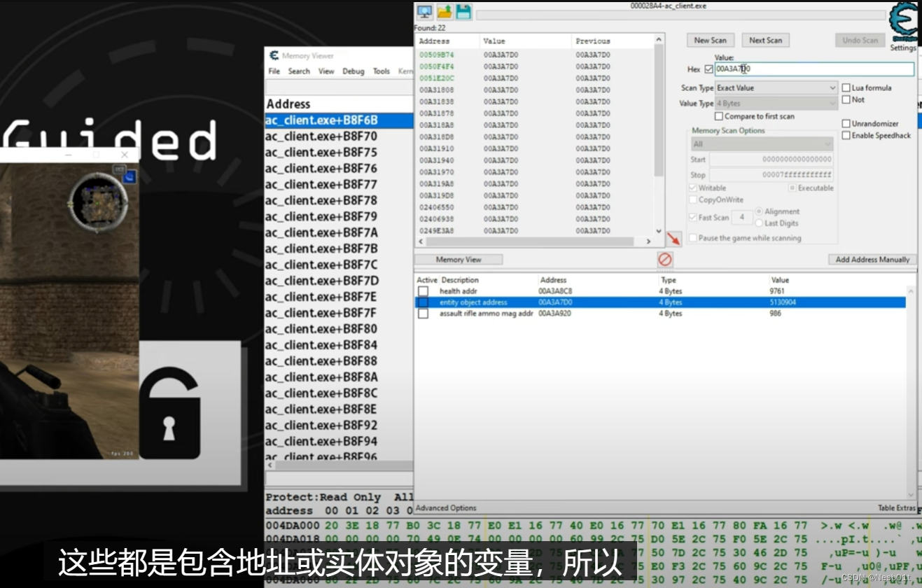Click address 00A3A8C8 in the address table
The height and width of the screenshot is (588, 922).
[x=556, y=291]
